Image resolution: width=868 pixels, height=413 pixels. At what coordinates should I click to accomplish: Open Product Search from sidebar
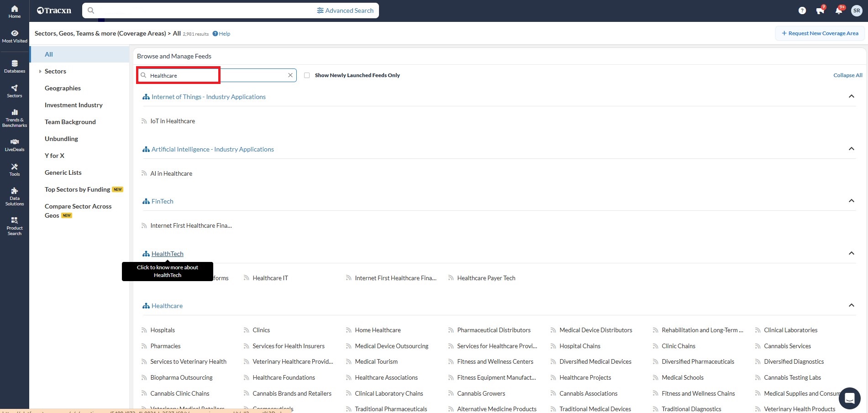tap(15, 226)
